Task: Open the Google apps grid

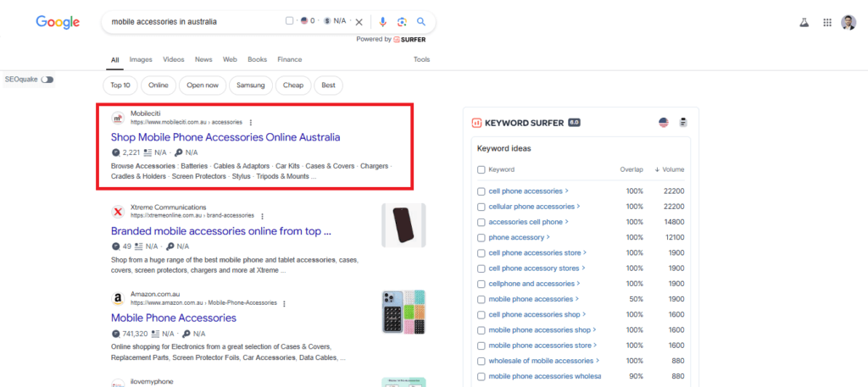Action: (827, 23)
